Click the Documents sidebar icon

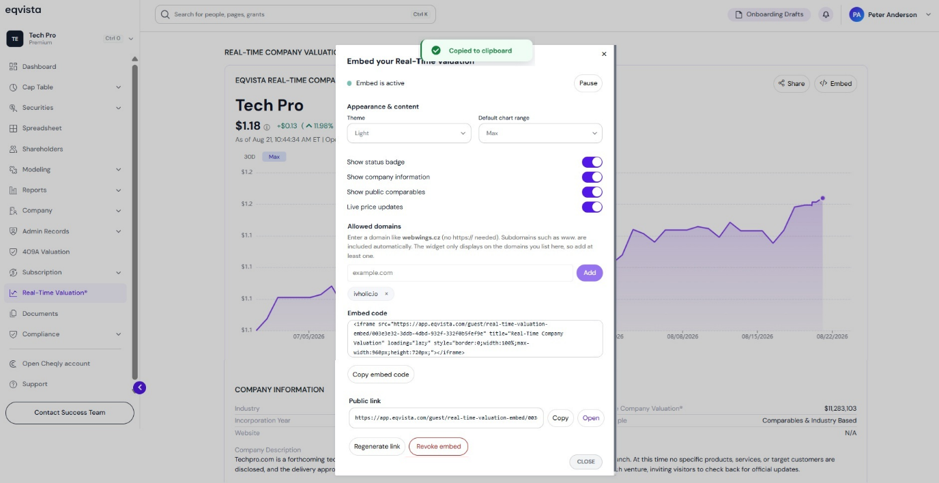tap(13, 314)
